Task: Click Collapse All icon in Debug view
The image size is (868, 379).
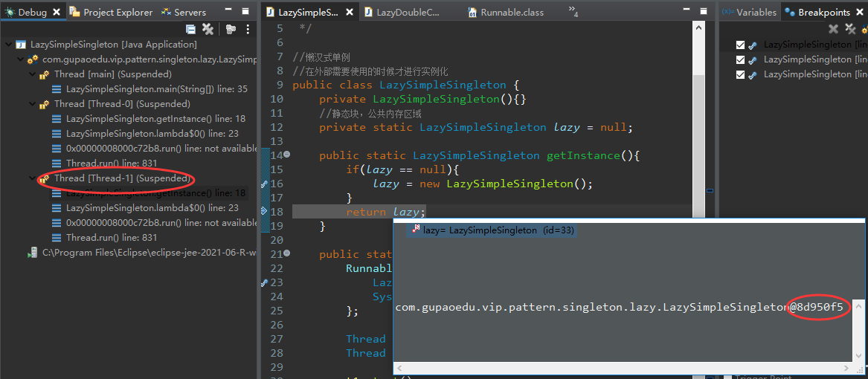Action: point(190,29)
